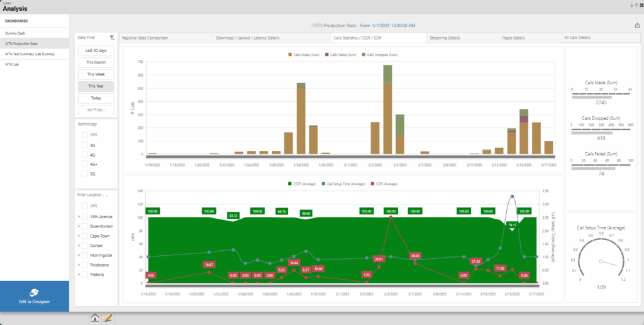Enable the 4G technology checkbox
644x325 pixels.
(84, 155)
